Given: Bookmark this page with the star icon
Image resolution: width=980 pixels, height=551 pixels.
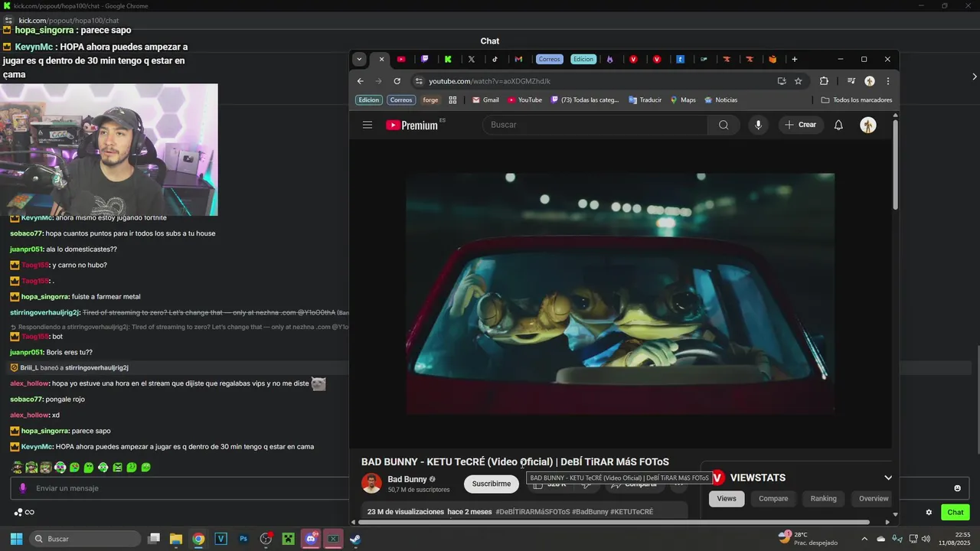Looking at the screenshot, I should [798, 81].
